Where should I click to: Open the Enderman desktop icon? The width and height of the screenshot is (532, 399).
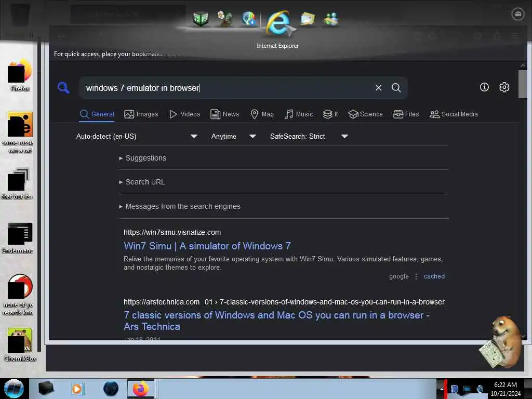pyautogui.click(x=19, y=237)
